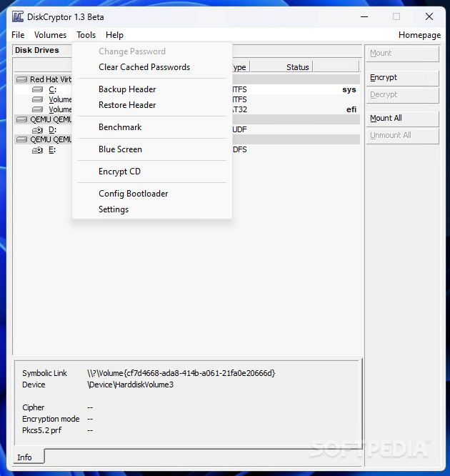Screen dimensions: 450x476
Task: Click the \Device\HarddiskVolume3 value
Action: click(x=130, y=385)
